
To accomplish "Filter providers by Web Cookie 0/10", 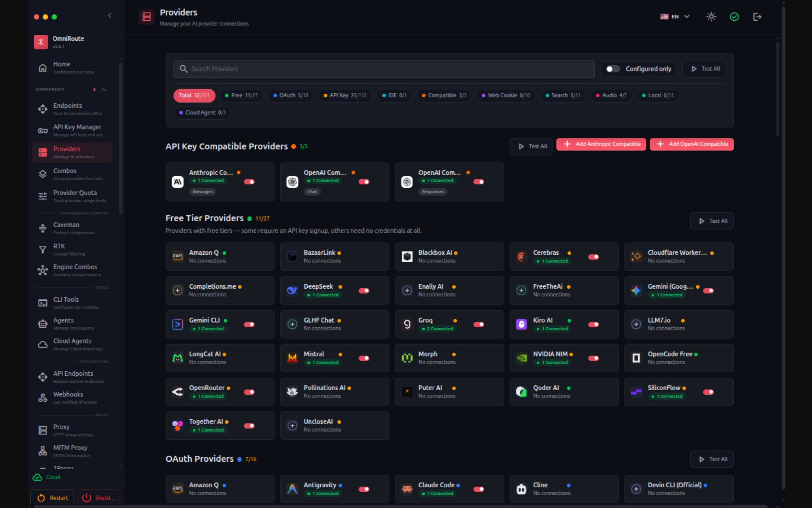I will tap(506, 96).
